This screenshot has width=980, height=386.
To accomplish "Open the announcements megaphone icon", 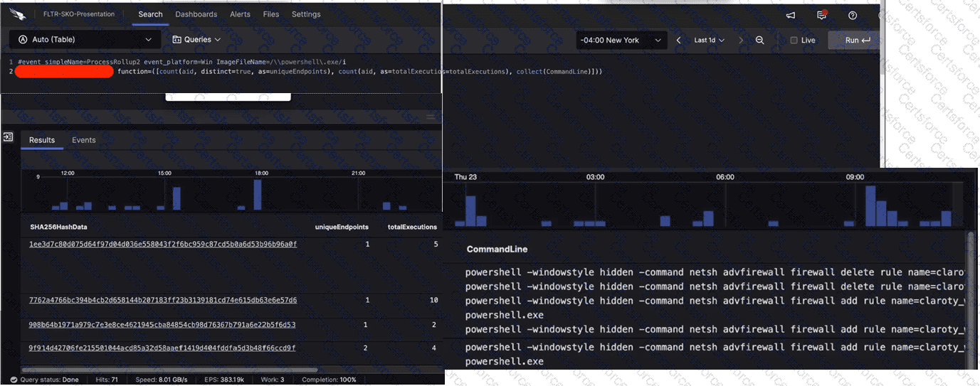I will pyautogui.click(x=790, y=16).
